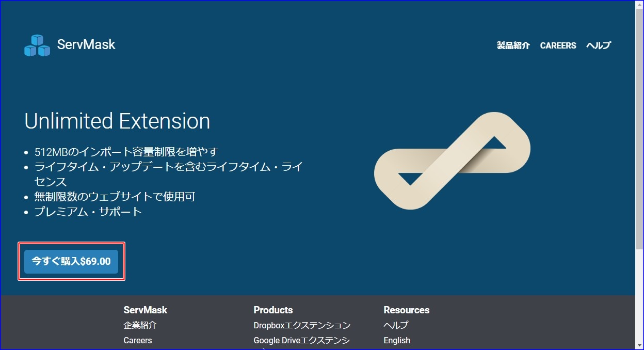
Task: Switch language via the English footer link
Action: [397, 340]
